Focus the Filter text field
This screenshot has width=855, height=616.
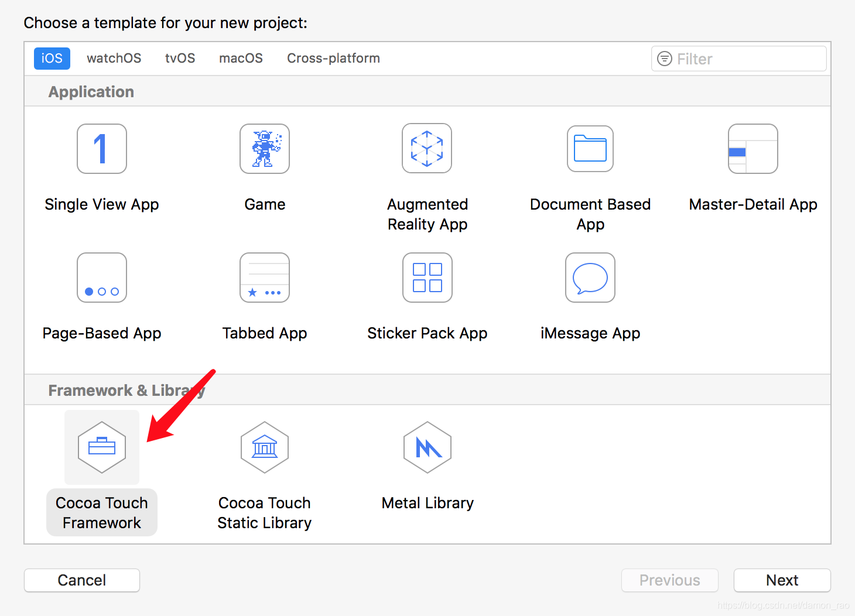(x=739, y=59)
